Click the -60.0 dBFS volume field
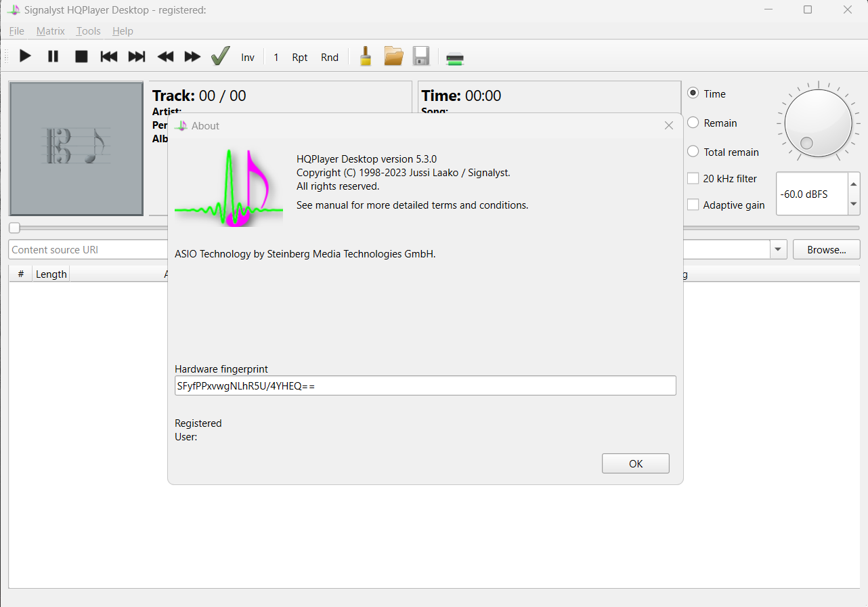868x607 pixels. pyautogui.click(x=811, y=194)
